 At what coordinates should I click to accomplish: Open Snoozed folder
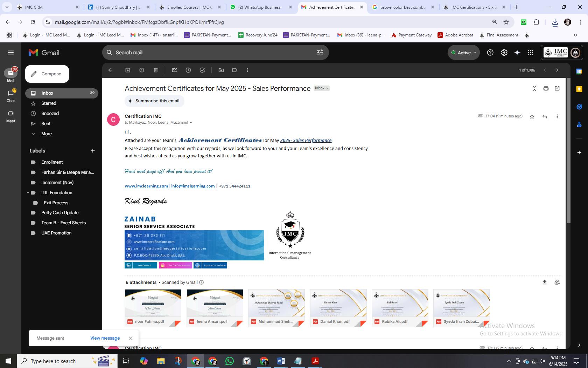click(x=50, y=114)
